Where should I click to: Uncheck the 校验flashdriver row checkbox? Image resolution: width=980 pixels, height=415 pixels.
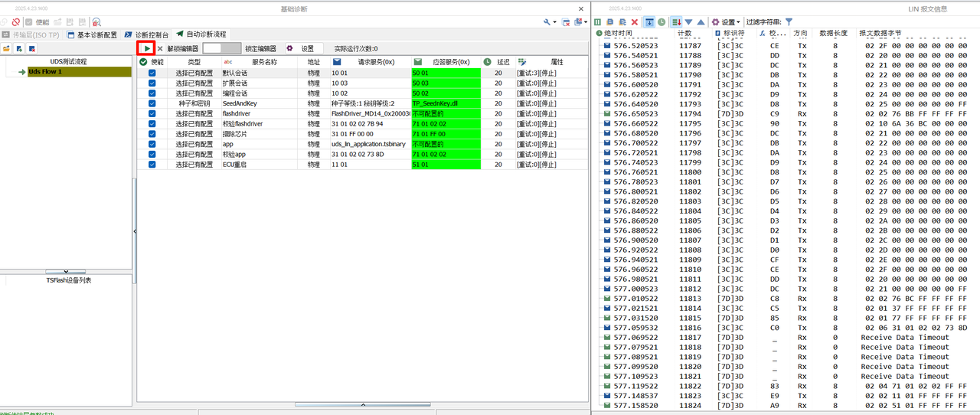pyautogui.click(x=152, y=123)
